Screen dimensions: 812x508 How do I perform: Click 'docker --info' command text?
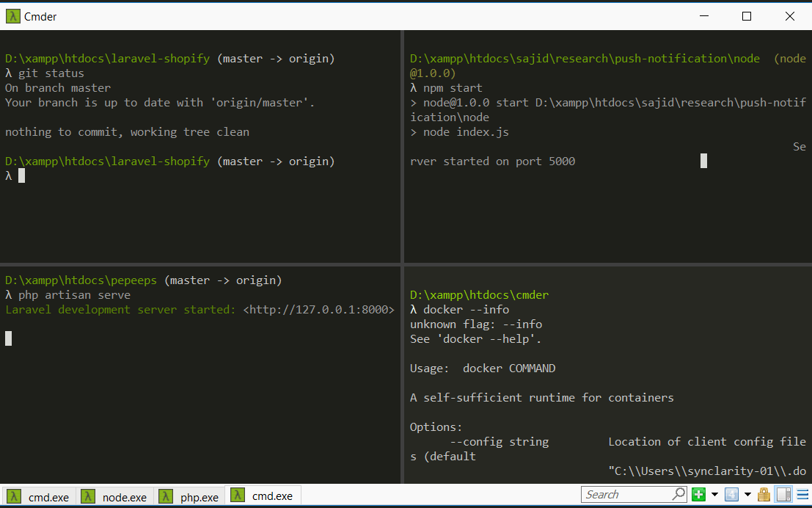pos(466,310)
